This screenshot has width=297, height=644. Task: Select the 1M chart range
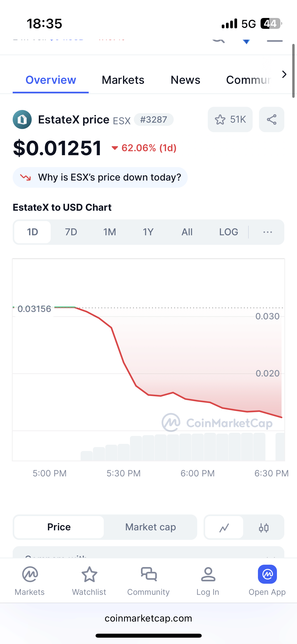point(110,232)
